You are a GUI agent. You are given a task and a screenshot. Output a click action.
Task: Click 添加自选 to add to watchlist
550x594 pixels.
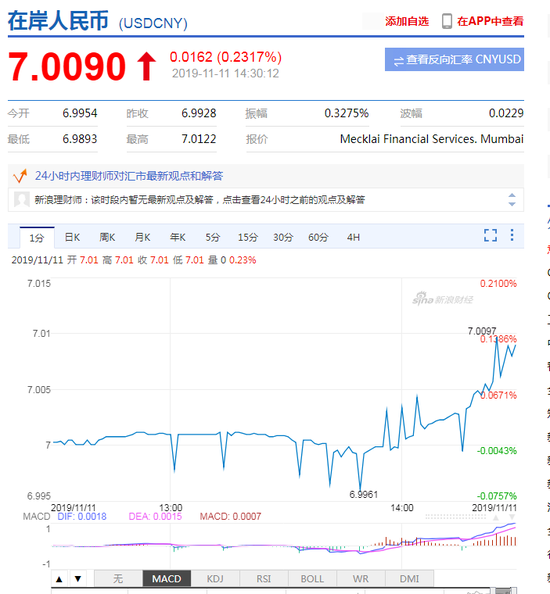pos(407,21)
